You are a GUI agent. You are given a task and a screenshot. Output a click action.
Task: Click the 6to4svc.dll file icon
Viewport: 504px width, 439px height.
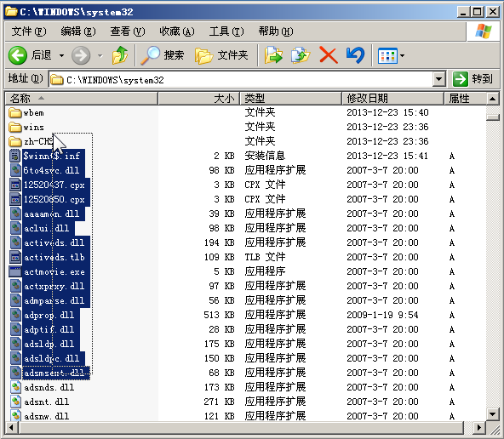tap(15, 170)
